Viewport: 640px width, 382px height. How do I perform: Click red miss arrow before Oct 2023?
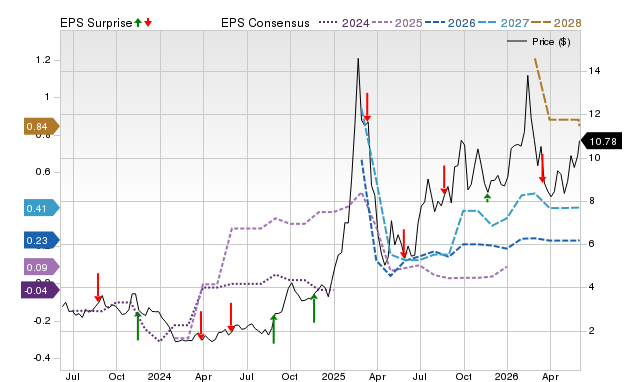pyautogui.click(x=98, y=287)
